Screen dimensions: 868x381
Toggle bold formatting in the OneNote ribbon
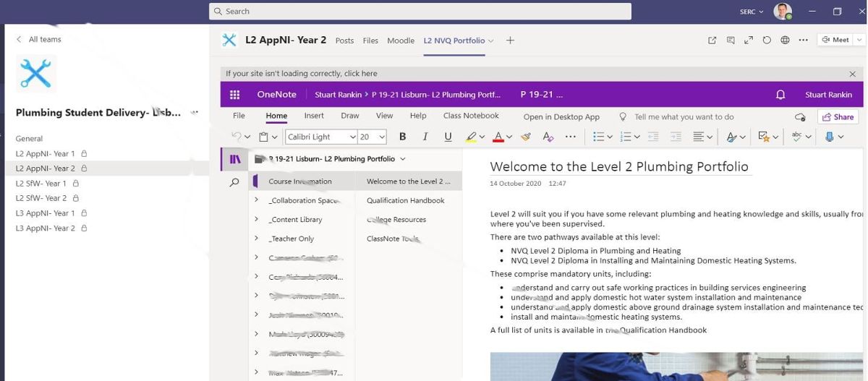coord(403,137)
